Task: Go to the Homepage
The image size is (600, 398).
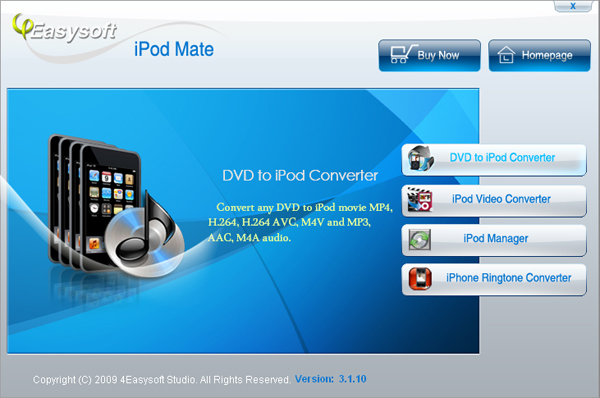Action: point(539,55)
